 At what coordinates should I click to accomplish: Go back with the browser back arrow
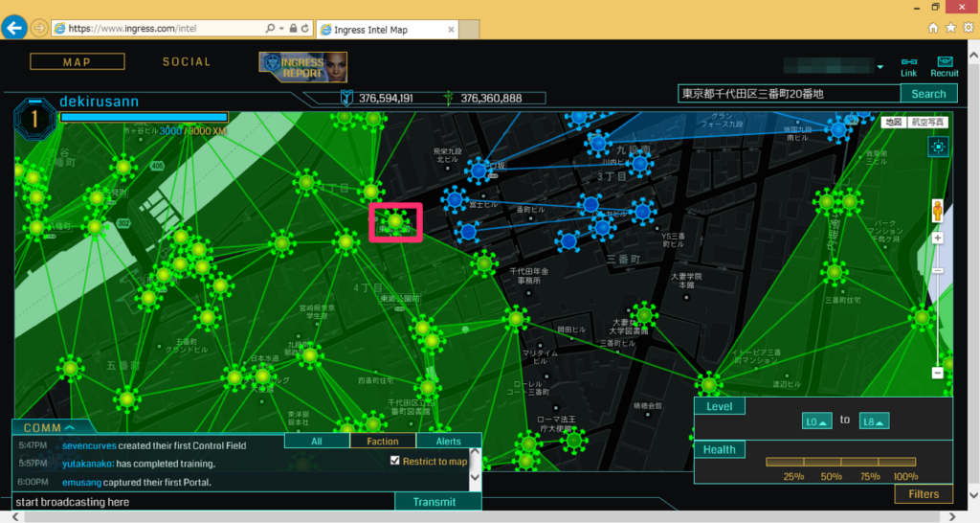(x=14, y=28)
